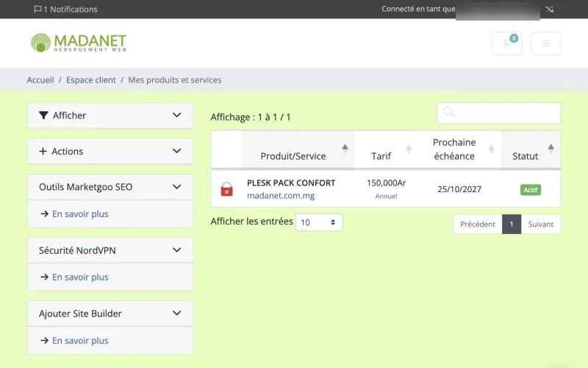Click the Afficher les entrées label
The width and height of the screenshot is (588, 368).
(251, 222)
